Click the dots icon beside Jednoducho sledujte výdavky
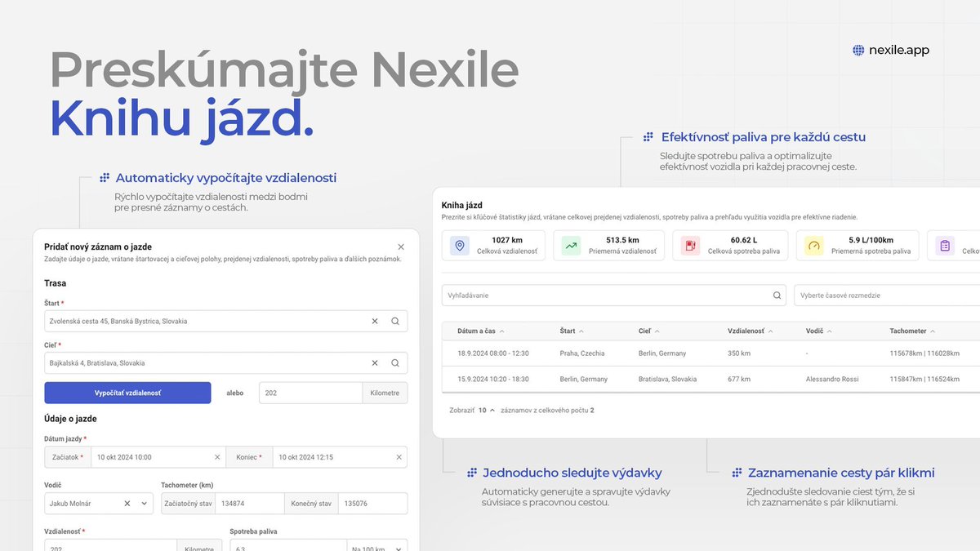The width and height of the screenshot is (980, 551). coord(471,473)
